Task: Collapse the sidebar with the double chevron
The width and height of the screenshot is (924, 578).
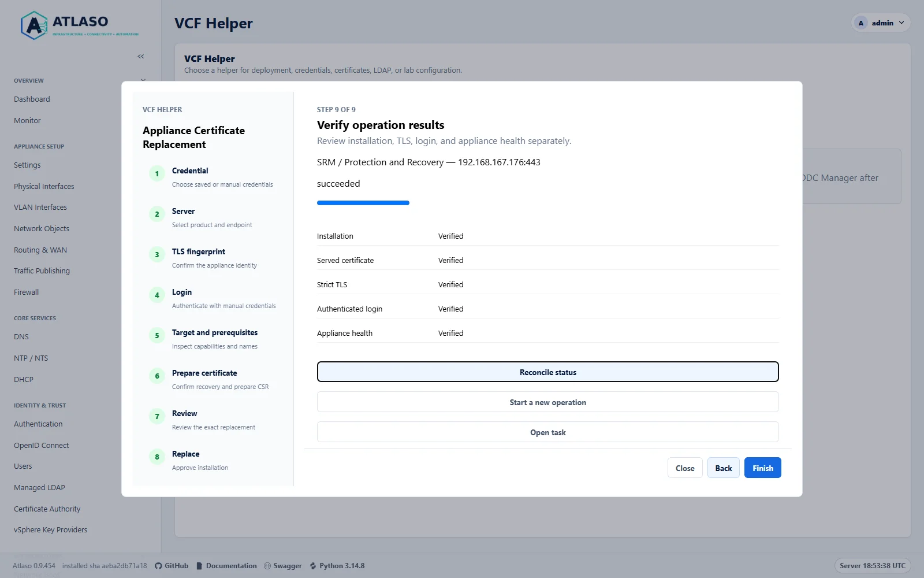Action: coord(141,57)
